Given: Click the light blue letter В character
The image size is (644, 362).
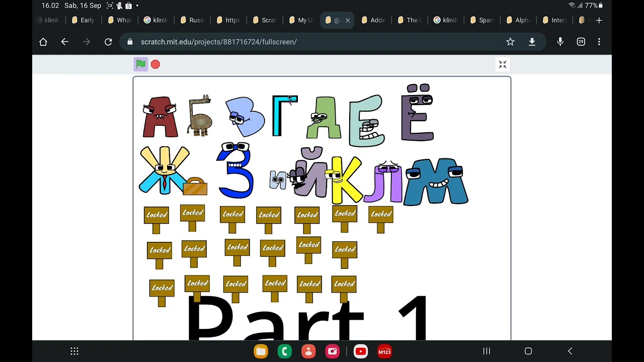Looking at the screenshot, I should click(245, 117).
